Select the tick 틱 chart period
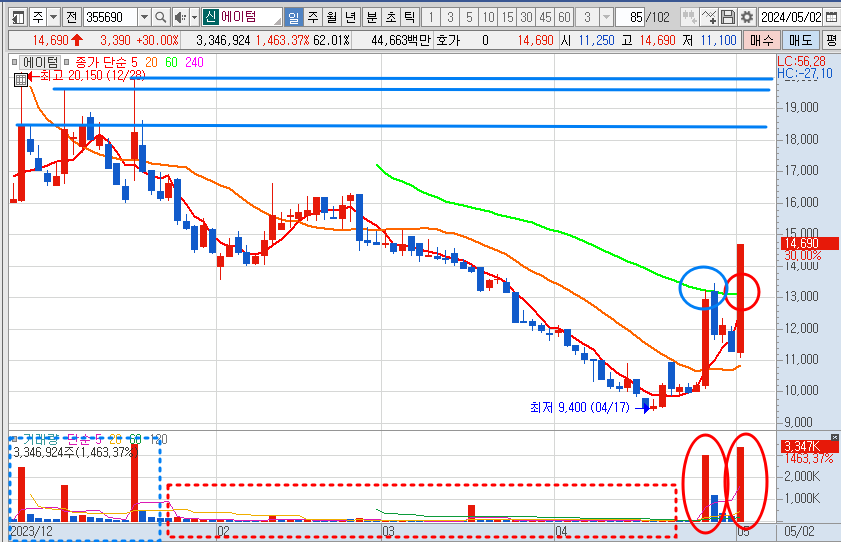The image size is (841, 542). click(409, 18)
